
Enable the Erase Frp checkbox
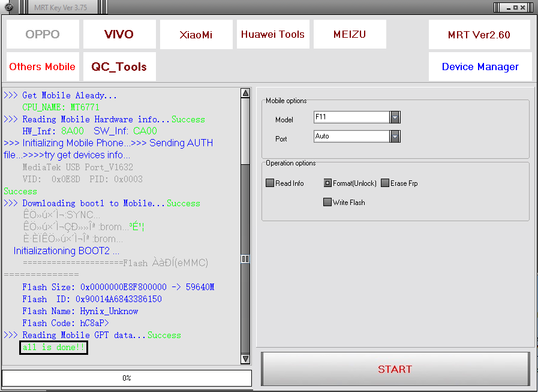(x=385, y=183)
